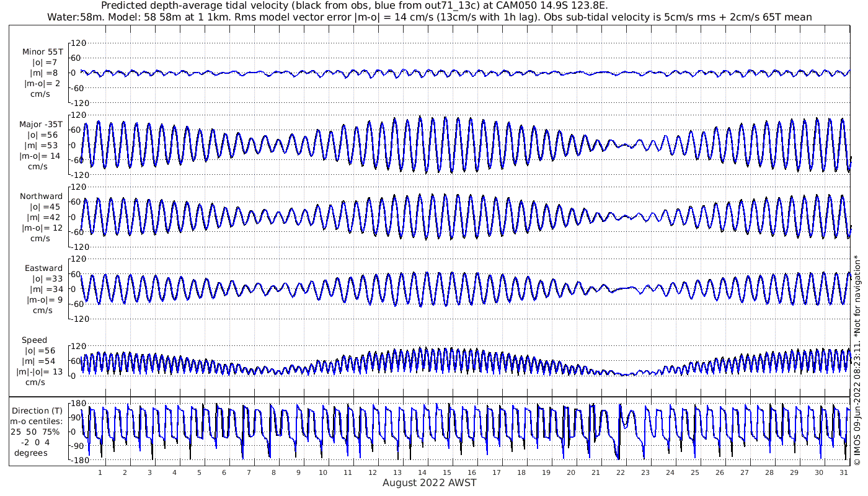Click the '|m-o|= 12' value under Northward
This screenshot has height=496, width=868.
42,228
